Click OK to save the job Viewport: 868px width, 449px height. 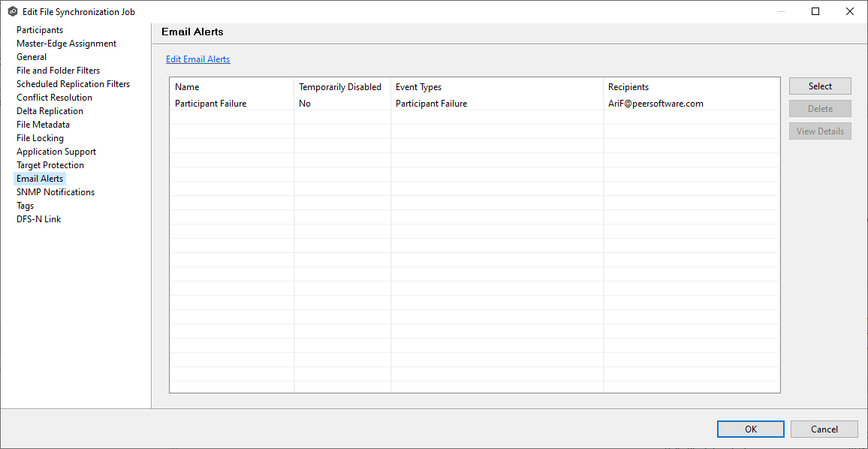(750, 429)
